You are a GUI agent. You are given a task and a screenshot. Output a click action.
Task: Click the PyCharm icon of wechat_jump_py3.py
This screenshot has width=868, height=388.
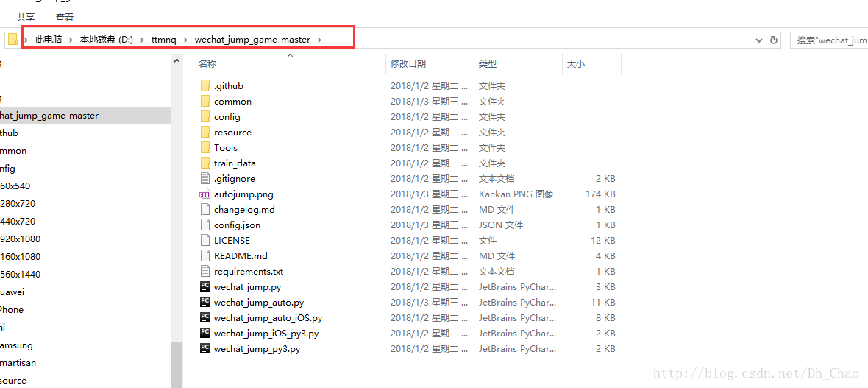(x=204, y=349)
